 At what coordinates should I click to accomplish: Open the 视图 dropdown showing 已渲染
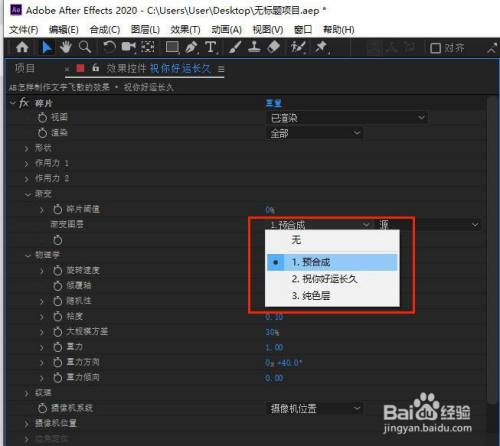[347, 118]
